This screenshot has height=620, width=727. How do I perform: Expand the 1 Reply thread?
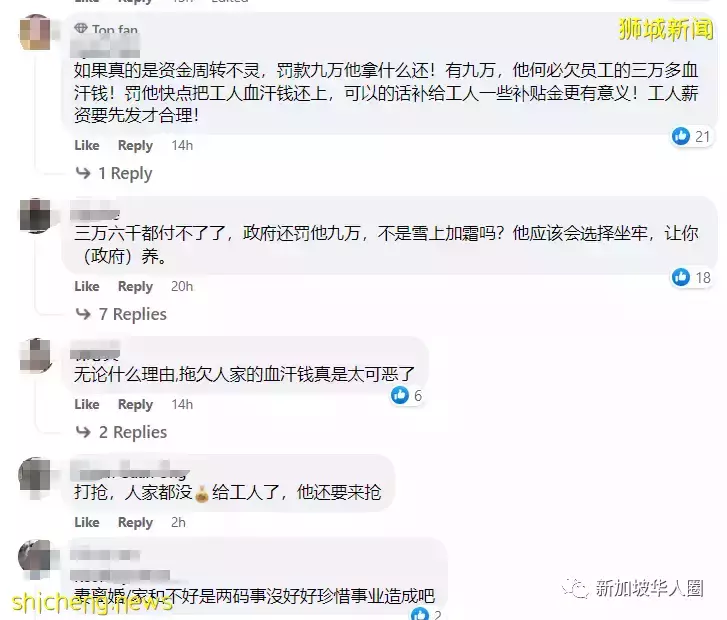coord(125,173)
